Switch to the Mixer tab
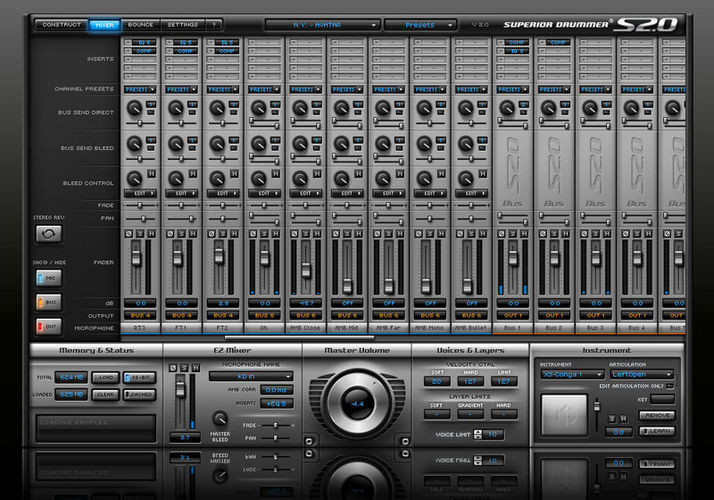The image size is (714, 500). pos(105,25)
